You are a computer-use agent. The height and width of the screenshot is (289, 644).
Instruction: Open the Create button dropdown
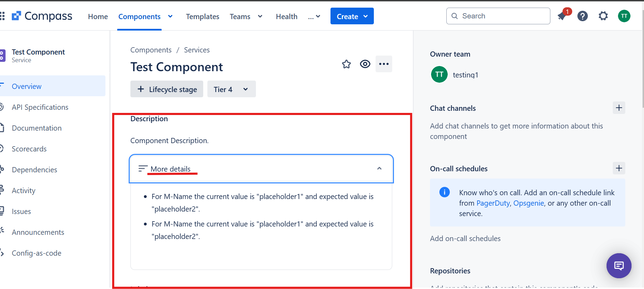pos(352,16)
